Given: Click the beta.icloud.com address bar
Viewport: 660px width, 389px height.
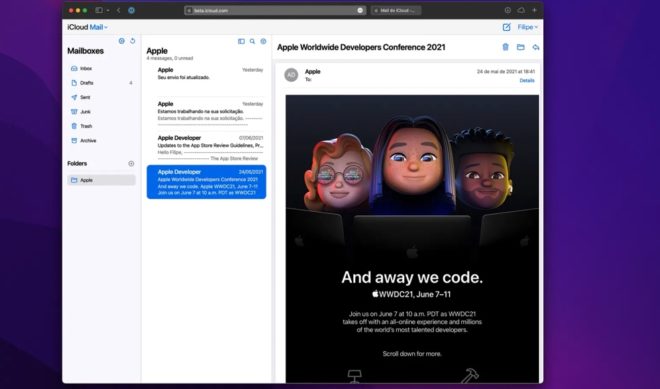Looking at the screenshot, I should click(x=274, y=10).
